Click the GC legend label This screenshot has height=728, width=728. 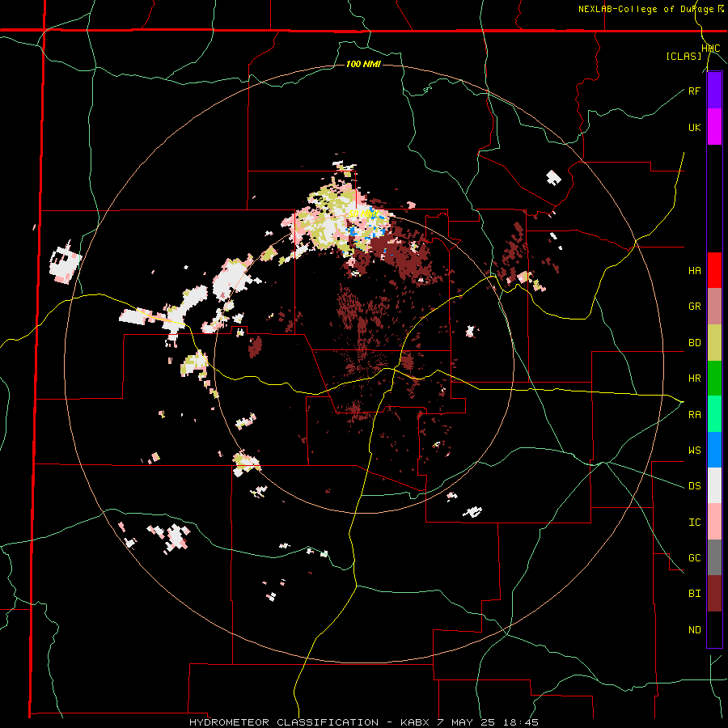pyautogui.click(x=694, y=557)
